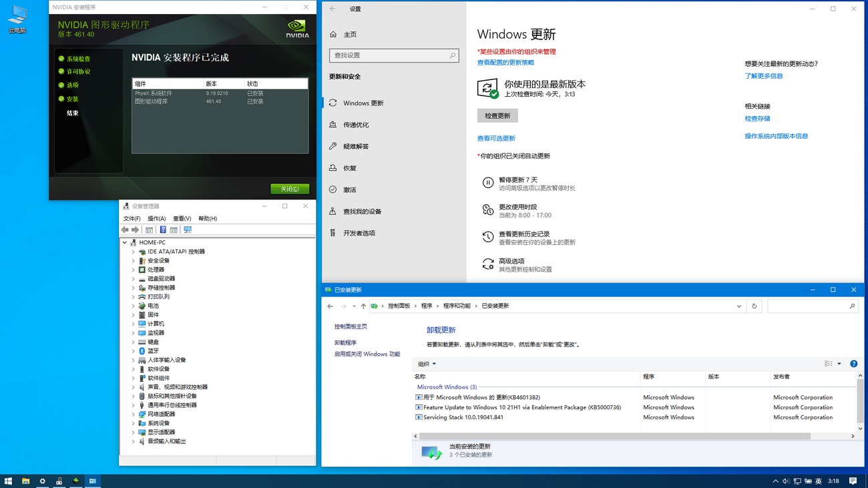Expand 蓝牙 node in Device Manager

pos(133,351)
